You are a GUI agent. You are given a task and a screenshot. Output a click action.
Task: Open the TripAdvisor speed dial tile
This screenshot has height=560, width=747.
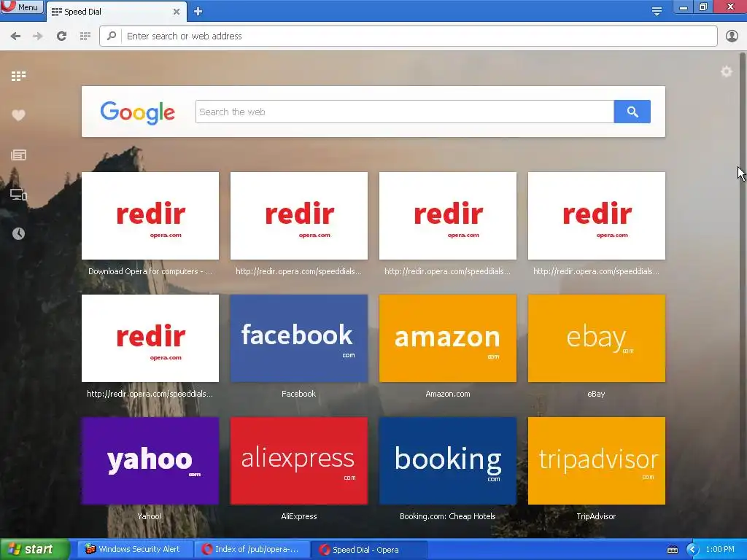pos(597,461)
